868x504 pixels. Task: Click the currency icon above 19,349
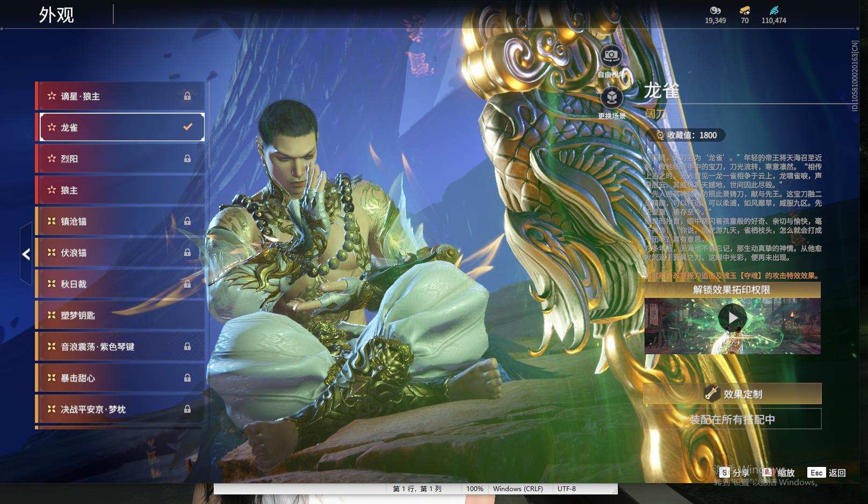point(715,10)
